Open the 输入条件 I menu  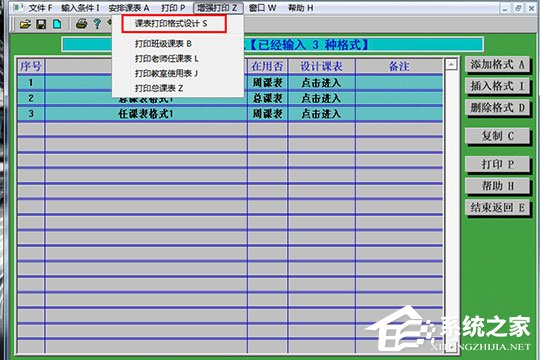click(x=80, y=8)
